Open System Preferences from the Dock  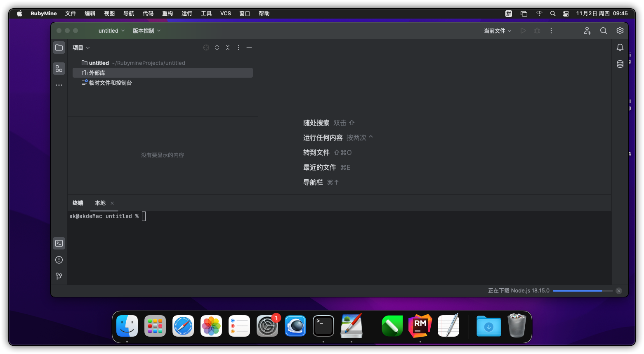(x=267, y=325)
